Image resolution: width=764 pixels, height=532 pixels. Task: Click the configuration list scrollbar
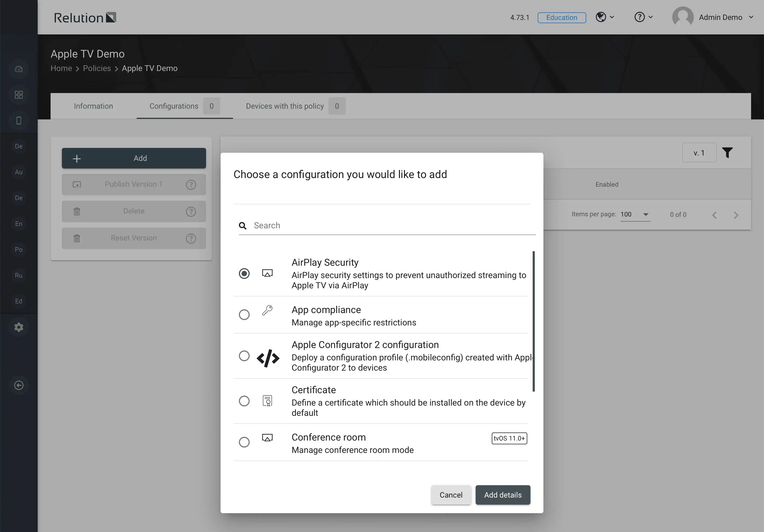click(534, 321)
